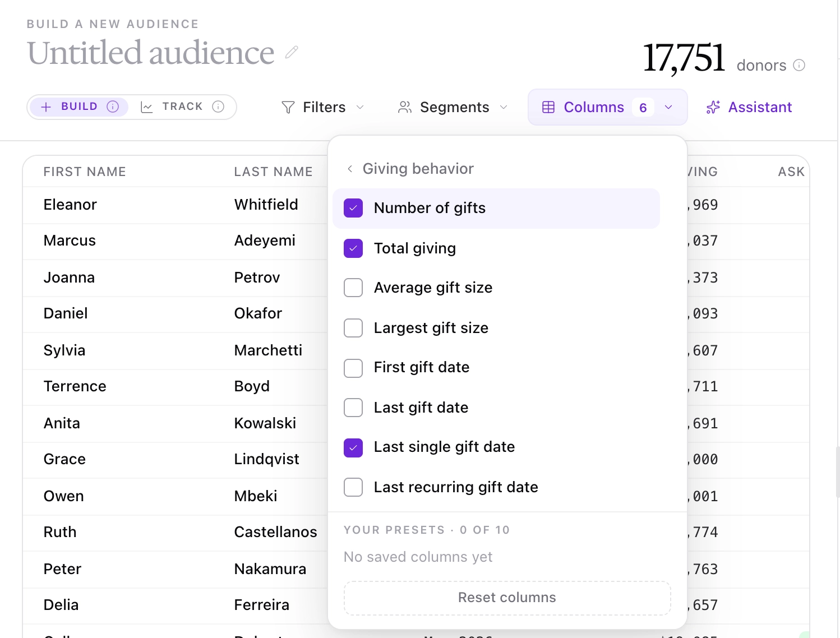Collapse the Columns dropdown arrow
Image resolution: width=840 pixels, height=638 pixels.
[x=668, y=107]
